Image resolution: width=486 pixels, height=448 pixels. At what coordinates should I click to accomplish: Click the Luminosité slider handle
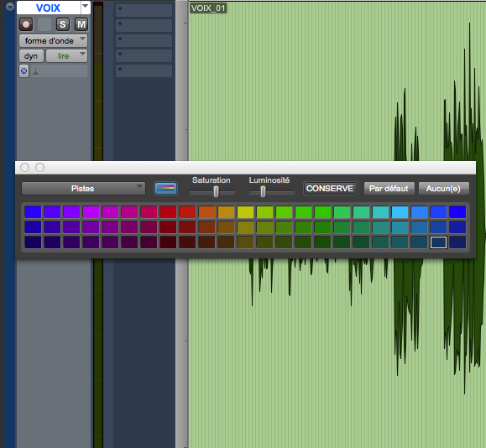[263, 192]
